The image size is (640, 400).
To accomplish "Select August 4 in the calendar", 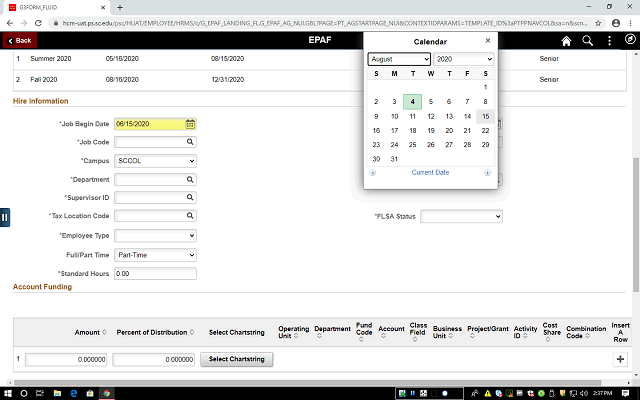I will click(x=412, y=102).
